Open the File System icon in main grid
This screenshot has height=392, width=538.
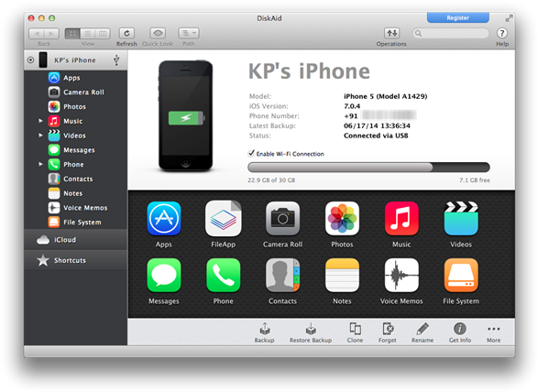461,276
